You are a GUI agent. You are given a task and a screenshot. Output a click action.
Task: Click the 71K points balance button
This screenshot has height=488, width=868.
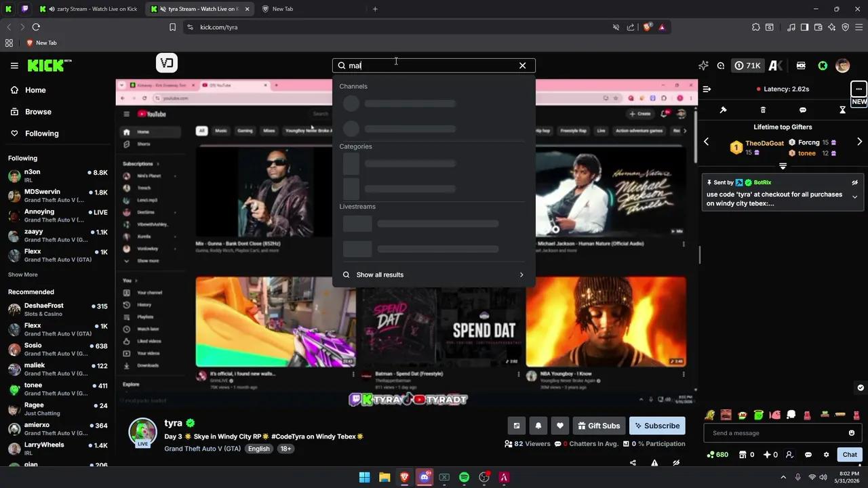tap(747, 66)
